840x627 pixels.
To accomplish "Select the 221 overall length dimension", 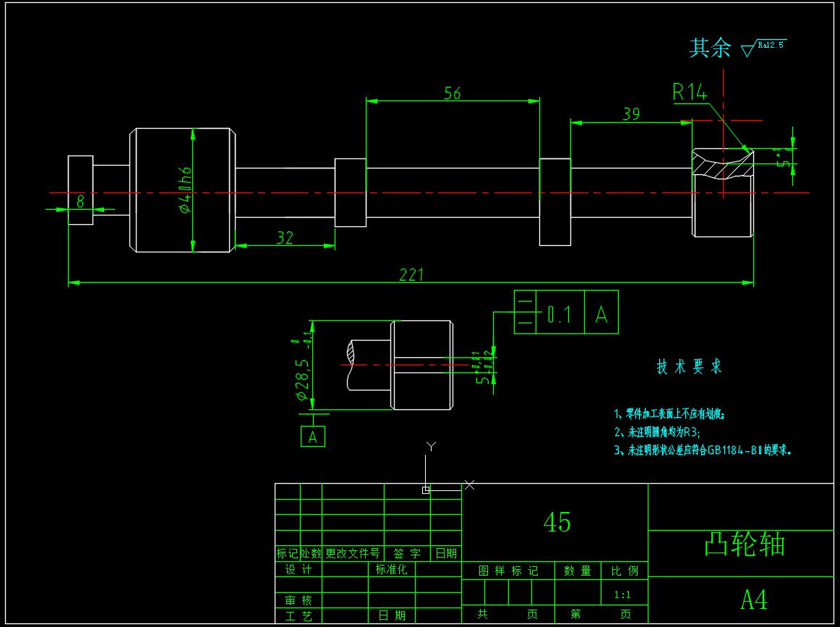I will pos(411,275).
